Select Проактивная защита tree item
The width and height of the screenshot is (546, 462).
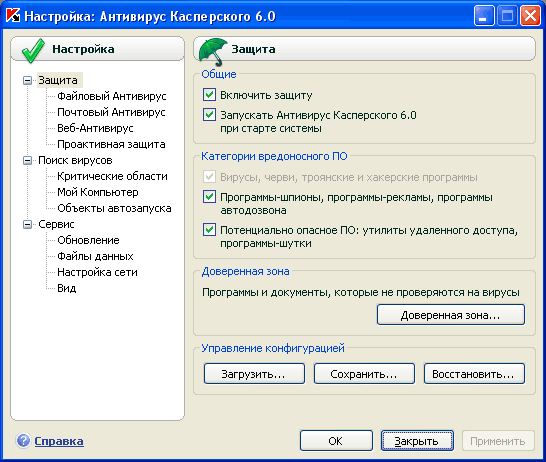111,144
